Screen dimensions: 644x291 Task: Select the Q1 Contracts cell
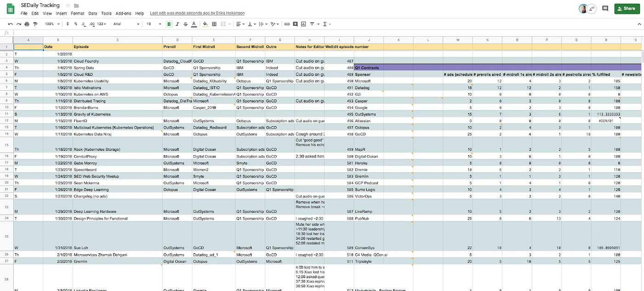point(368,68)
